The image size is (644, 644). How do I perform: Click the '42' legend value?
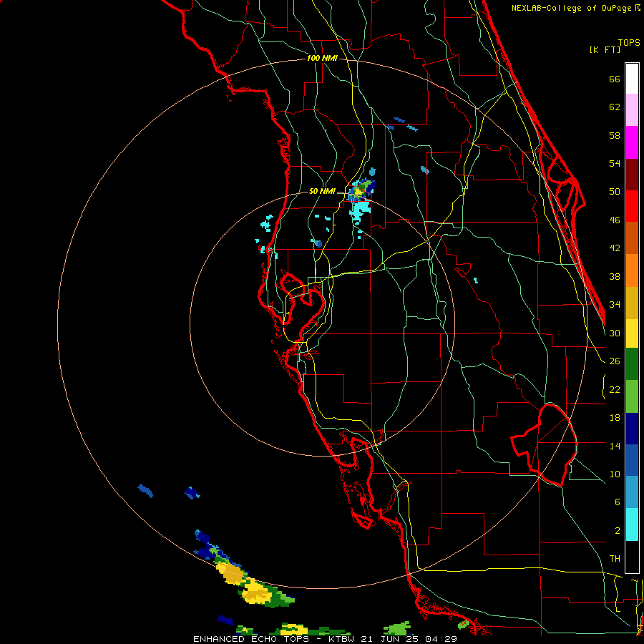[x=615, y=248]
